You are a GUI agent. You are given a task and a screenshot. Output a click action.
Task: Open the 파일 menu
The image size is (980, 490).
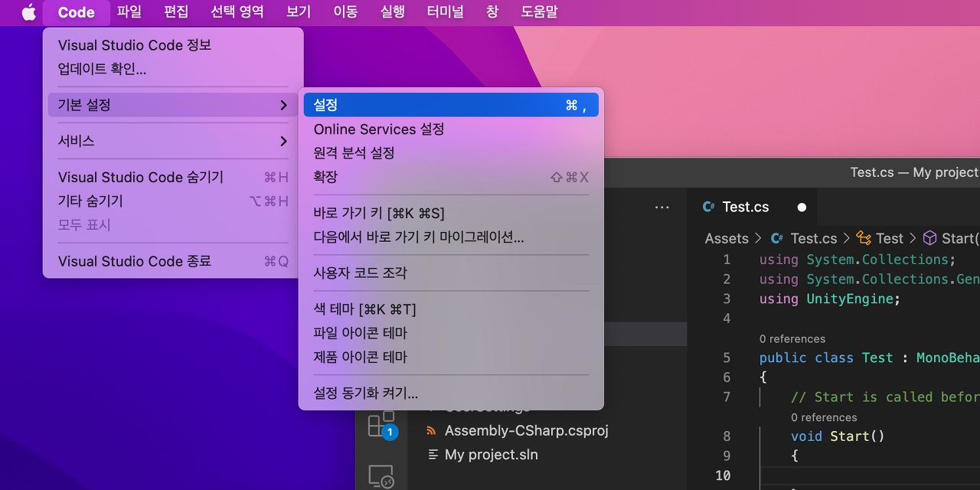pyautogui.click(x=129, y=12)
